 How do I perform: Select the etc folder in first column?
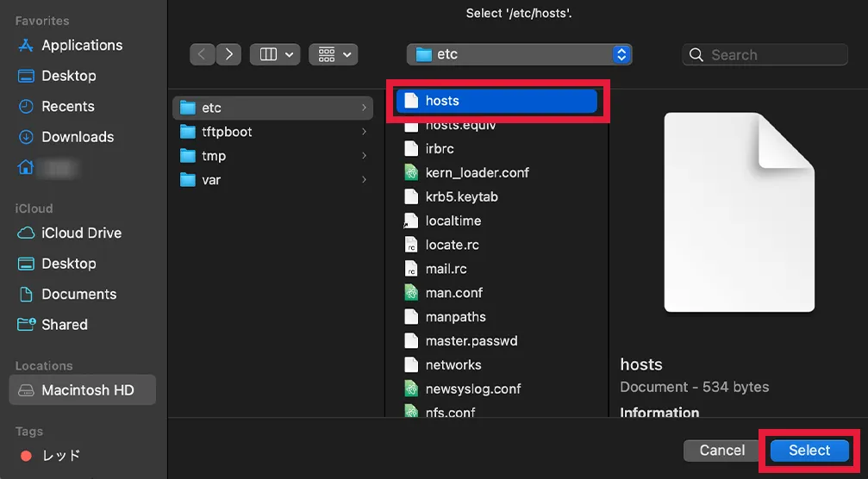tap(272, 108)
